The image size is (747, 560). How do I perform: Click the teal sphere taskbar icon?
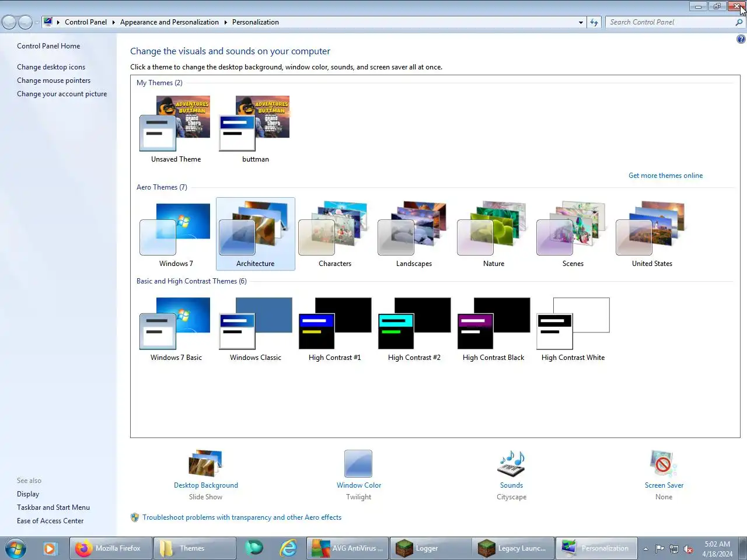point(254,548)
